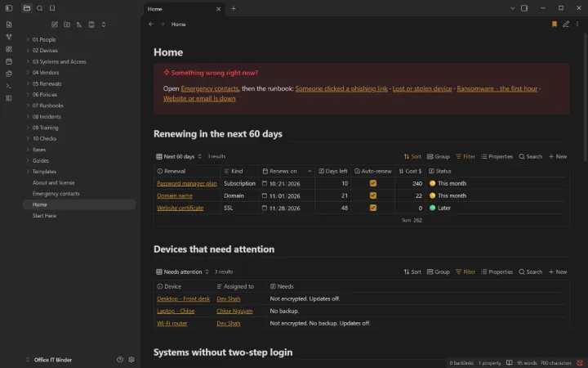Toggle the left sidebar collapse icon

click(9, 8)
